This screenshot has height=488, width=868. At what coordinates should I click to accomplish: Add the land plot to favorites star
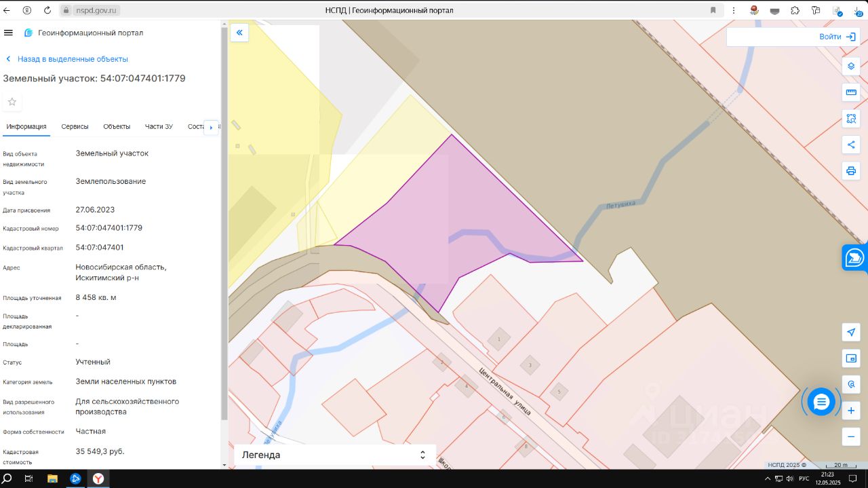coord(12,102)
